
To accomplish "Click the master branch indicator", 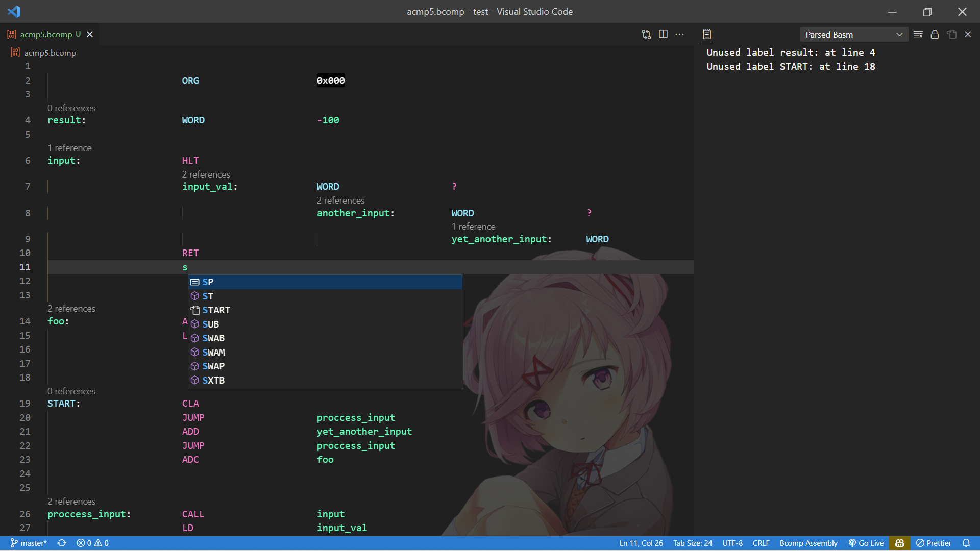I will pyautogui.click(x=29, y=543).
